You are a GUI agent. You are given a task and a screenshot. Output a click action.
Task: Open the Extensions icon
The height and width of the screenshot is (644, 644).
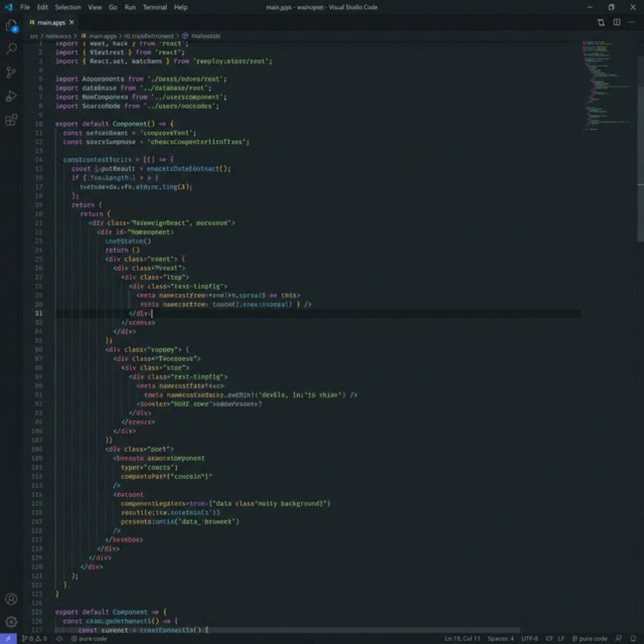click(11, 120)
